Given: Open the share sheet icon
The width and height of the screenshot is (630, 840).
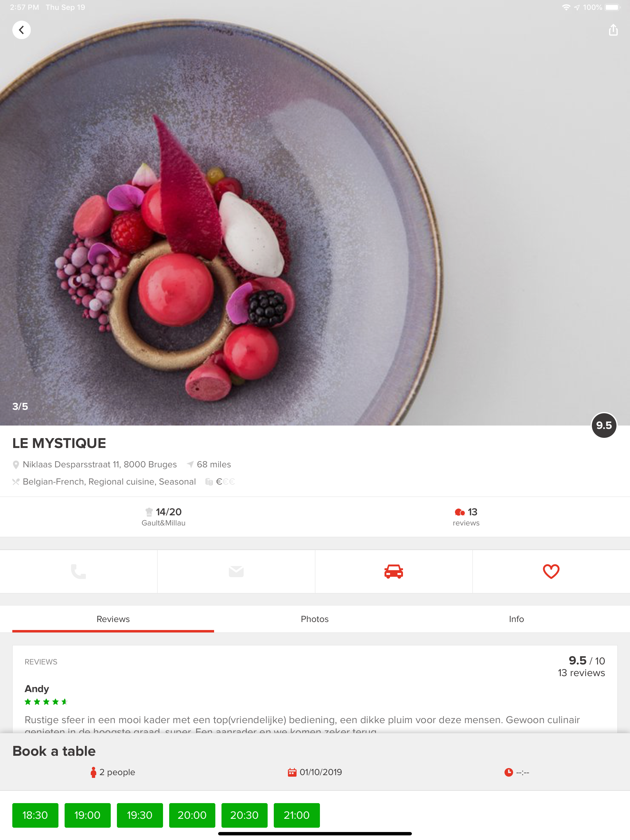Looking at the screenshot, I should (613, 30).
